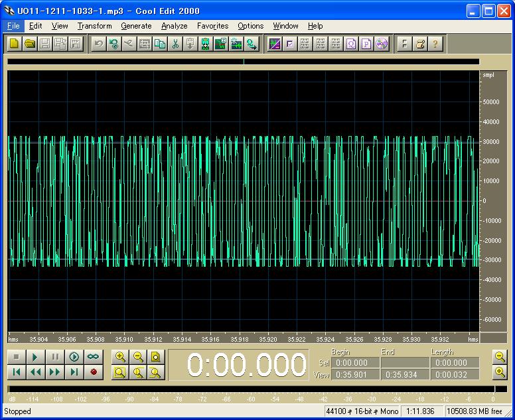Open the Favorites menu

pyautogui.click(x=212, y=26)
